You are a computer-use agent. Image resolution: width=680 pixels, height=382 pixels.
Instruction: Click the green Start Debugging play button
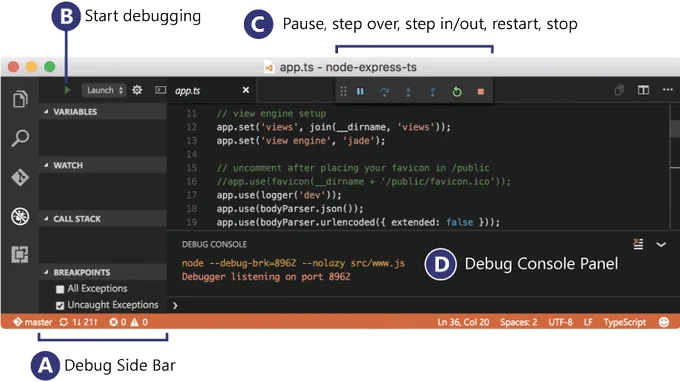point(67,90)
